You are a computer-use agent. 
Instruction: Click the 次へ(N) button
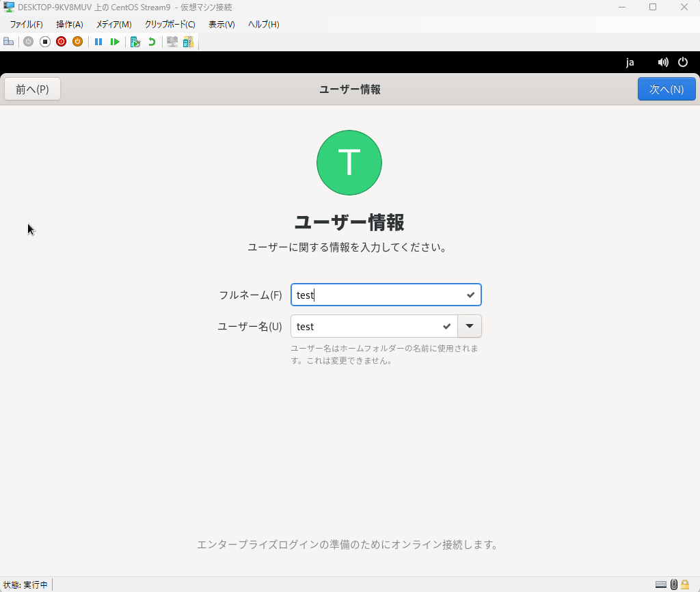pyautogui.click(x=666, y=89)
